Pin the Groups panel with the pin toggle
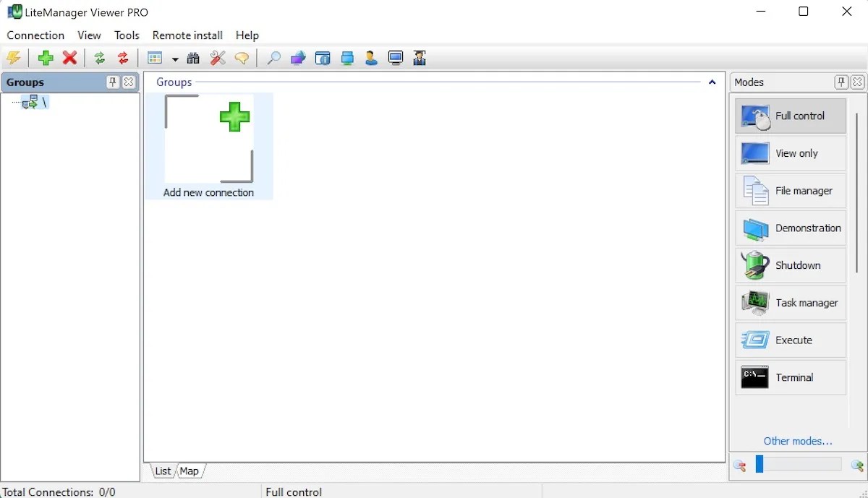 113,82
